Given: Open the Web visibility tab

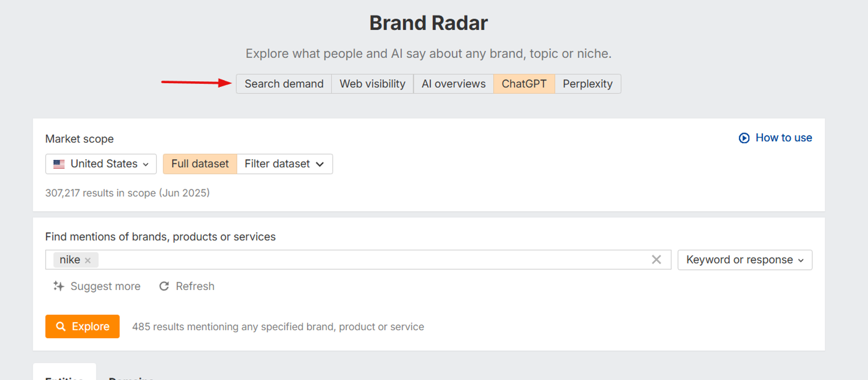Looking at the screenshot, I should [373, 84].
